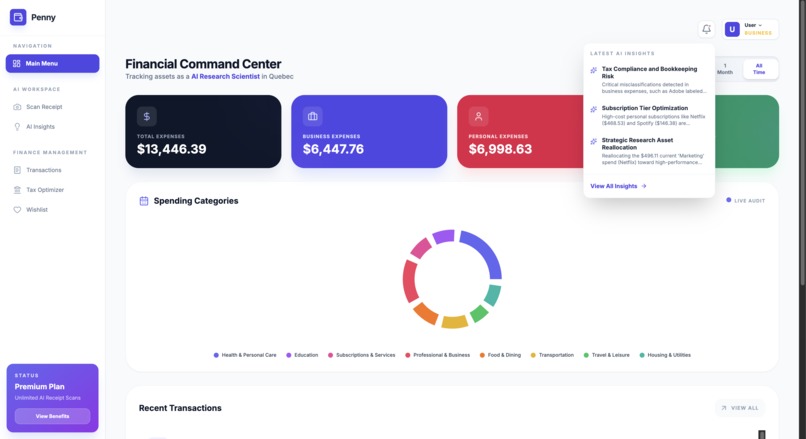Click the Scan Receipt camera icon
Screen dimensions: 806x439
[x=17, y=107]
